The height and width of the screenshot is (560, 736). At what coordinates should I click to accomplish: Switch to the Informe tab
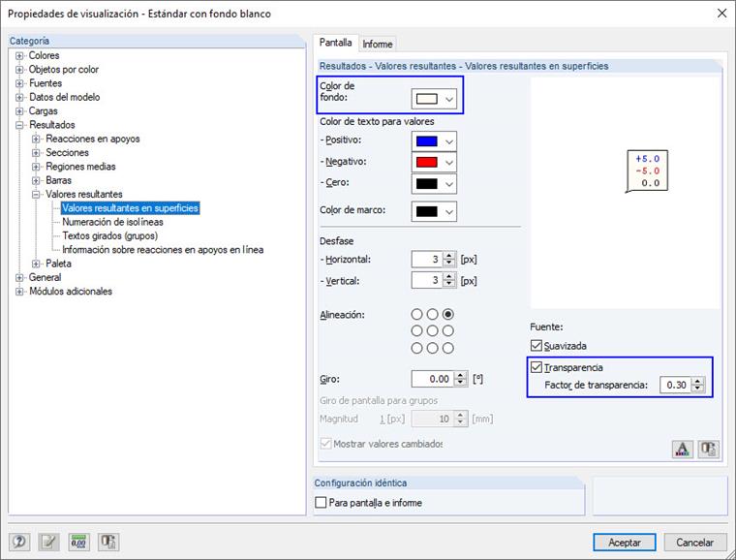tap(378, 45)
